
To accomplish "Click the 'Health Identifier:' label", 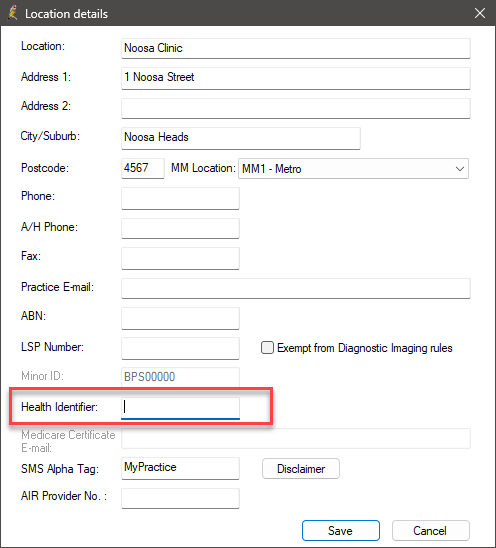I will click(59, 407).
